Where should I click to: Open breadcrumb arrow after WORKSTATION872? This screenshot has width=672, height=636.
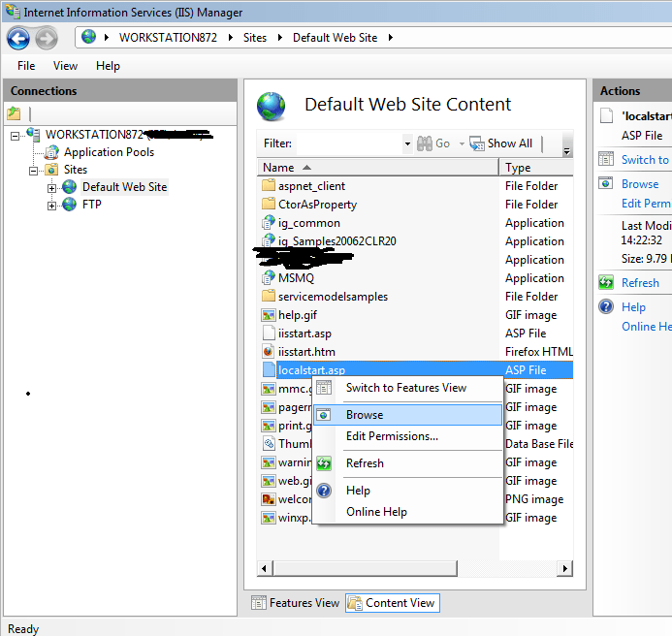click(x=231, y=38)
